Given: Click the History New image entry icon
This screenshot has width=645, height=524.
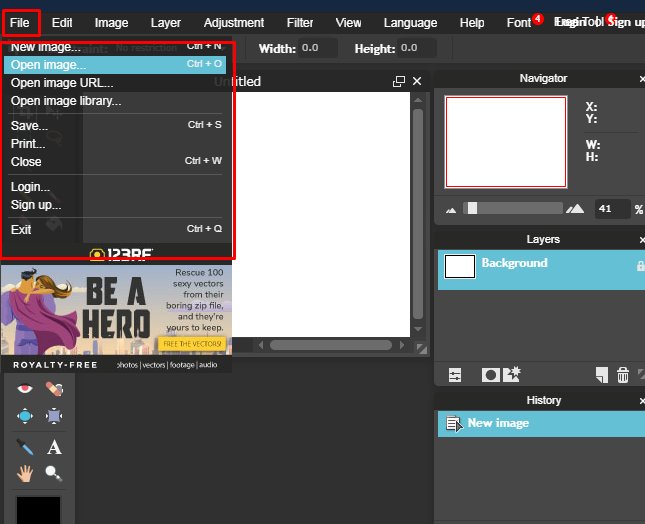Looking at the screenshot, I should [454, 424].
